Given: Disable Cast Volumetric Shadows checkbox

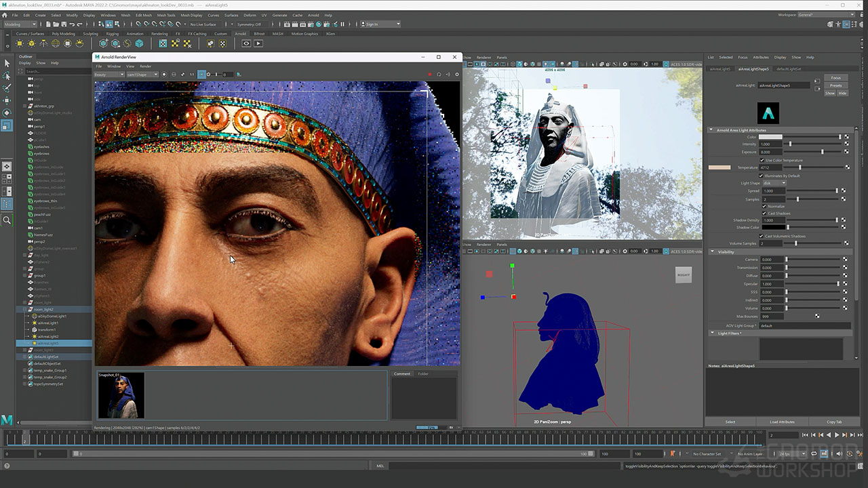Looking at the screenshot, I should coord(763,236).
